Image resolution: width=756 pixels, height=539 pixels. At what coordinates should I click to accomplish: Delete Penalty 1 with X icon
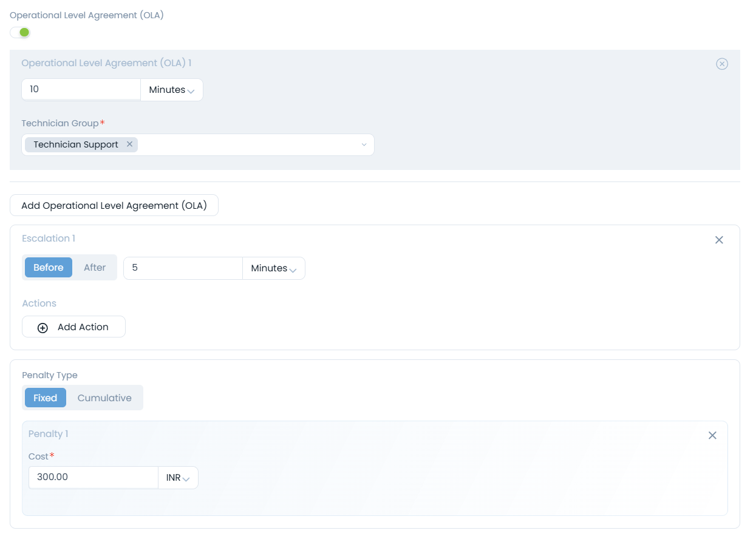click(712, 435)
